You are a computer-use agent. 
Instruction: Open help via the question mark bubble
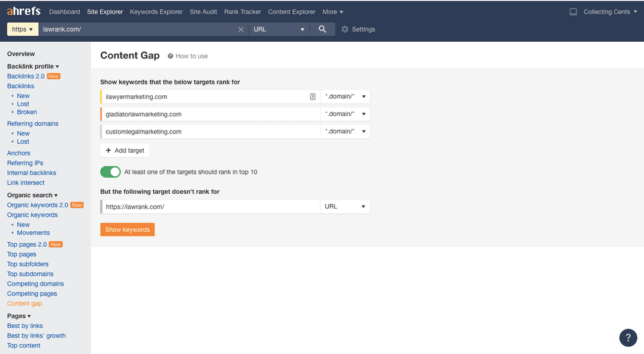[628, 337]
